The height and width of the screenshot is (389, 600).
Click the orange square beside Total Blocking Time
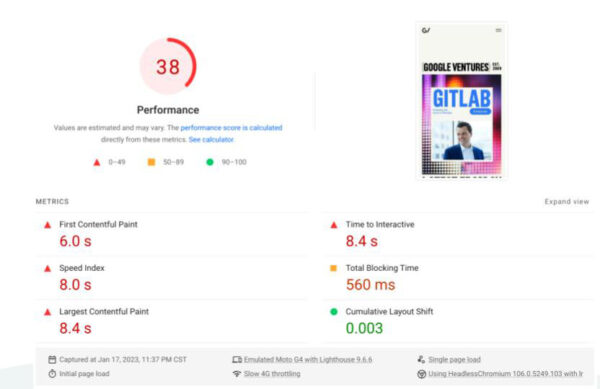tap(333, 268)
